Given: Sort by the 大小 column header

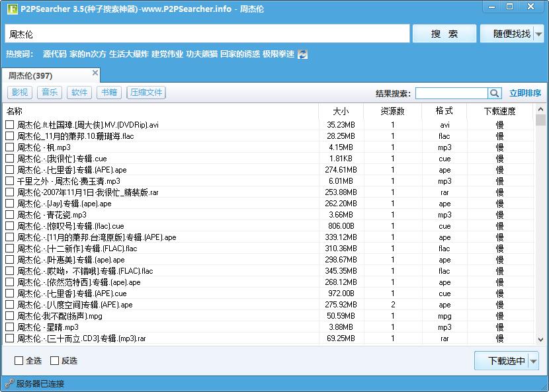Looking at the screenshot, I should tap(341, 111).
